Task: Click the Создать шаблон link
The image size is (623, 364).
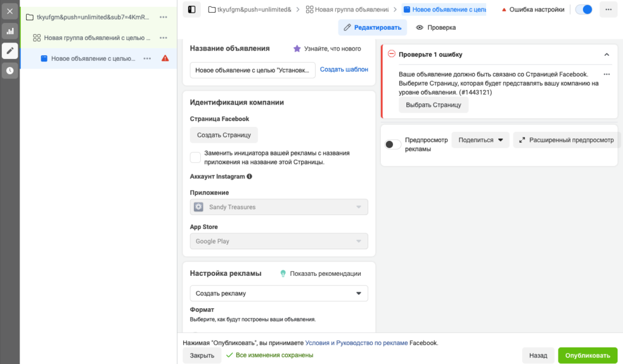Action: [344, 69]
